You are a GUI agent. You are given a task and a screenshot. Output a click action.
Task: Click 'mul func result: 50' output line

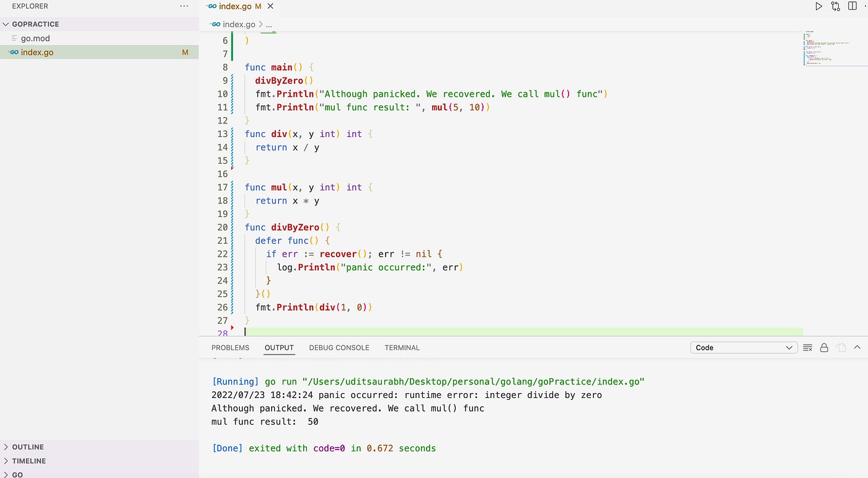pos(265,422)
